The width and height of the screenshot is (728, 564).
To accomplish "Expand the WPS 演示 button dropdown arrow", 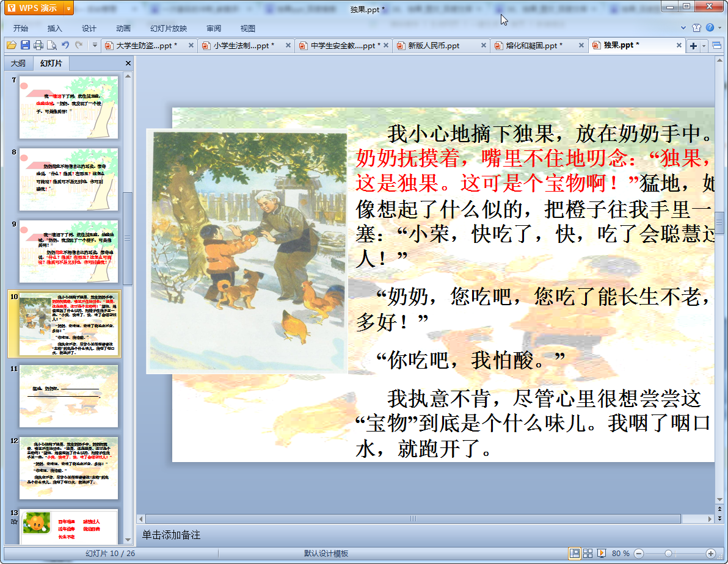I will [x=69, y=8].
